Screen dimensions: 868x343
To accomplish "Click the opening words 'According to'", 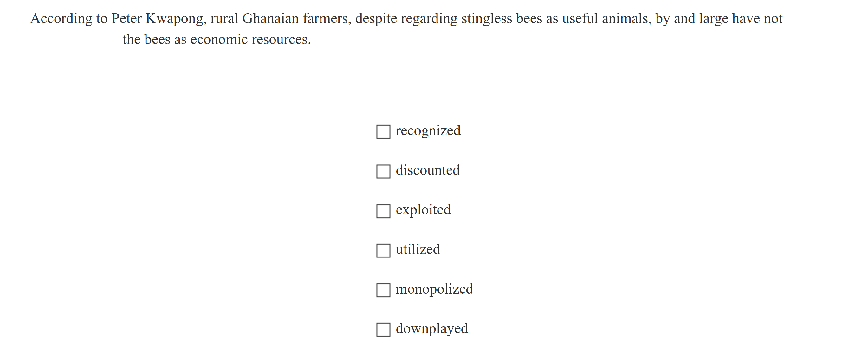I will point(69,19).
